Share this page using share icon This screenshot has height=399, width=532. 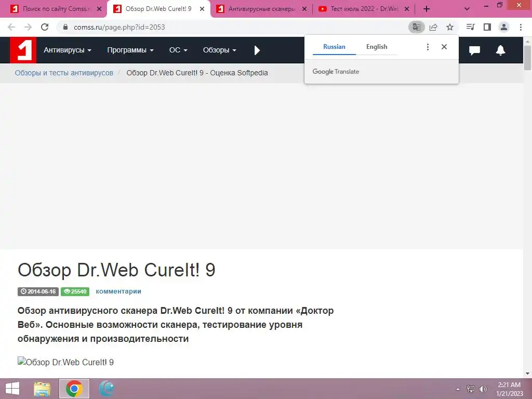[x=433, y=27]
